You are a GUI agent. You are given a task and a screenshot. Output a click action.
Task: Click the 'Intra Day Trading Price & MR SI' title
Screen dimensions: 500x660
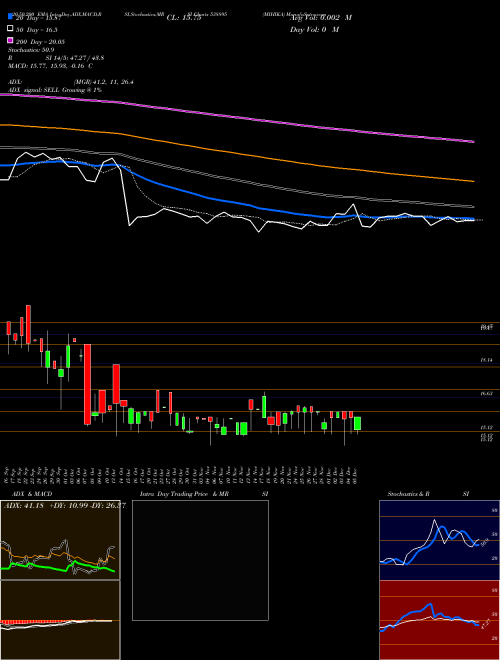[x=204, y=494]
